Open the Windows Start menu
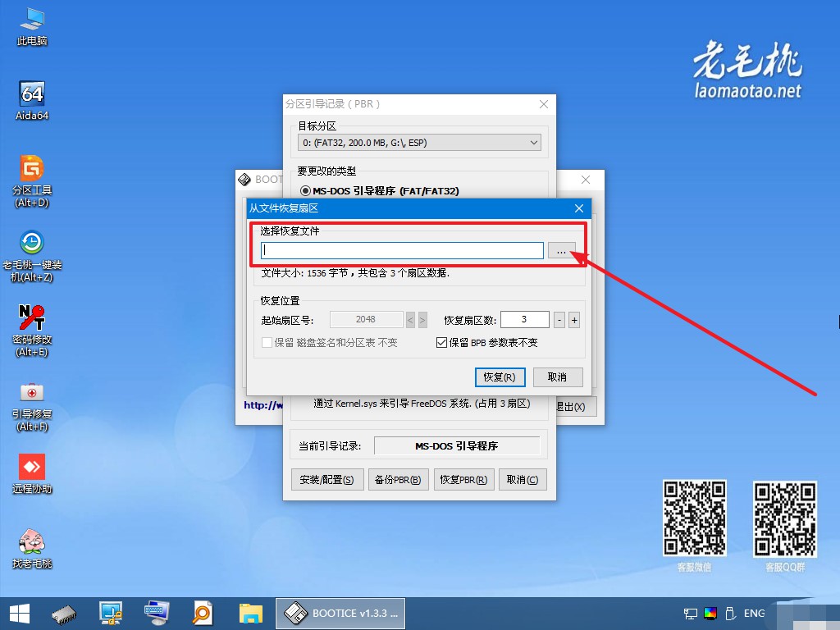The width and height of the screenshot is (840, 630). pyautogui.click(x=20, y=614)
